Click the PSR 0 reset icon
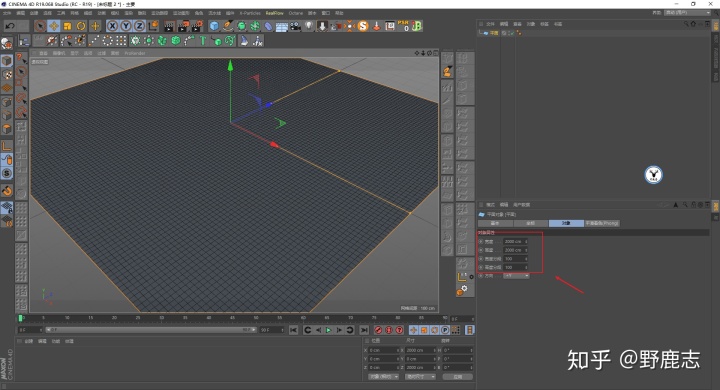 point(403,26)
